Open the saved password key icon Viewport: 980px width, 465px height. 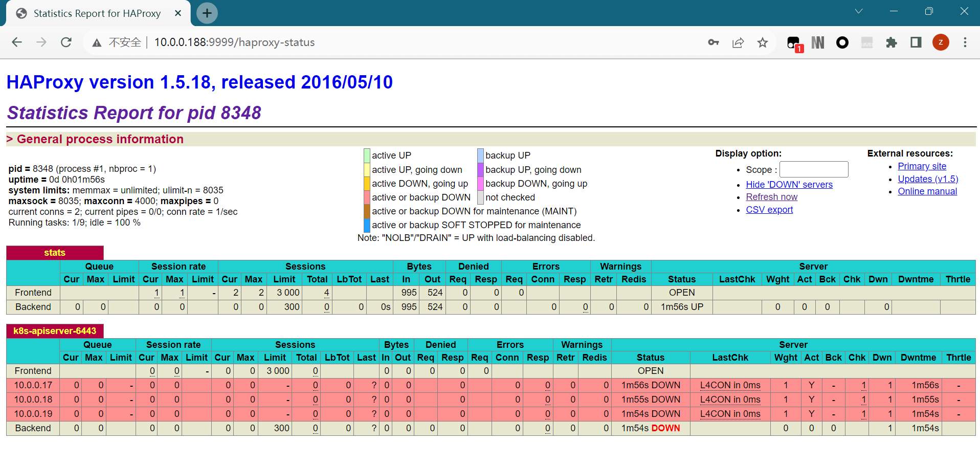tap(714, 42)
